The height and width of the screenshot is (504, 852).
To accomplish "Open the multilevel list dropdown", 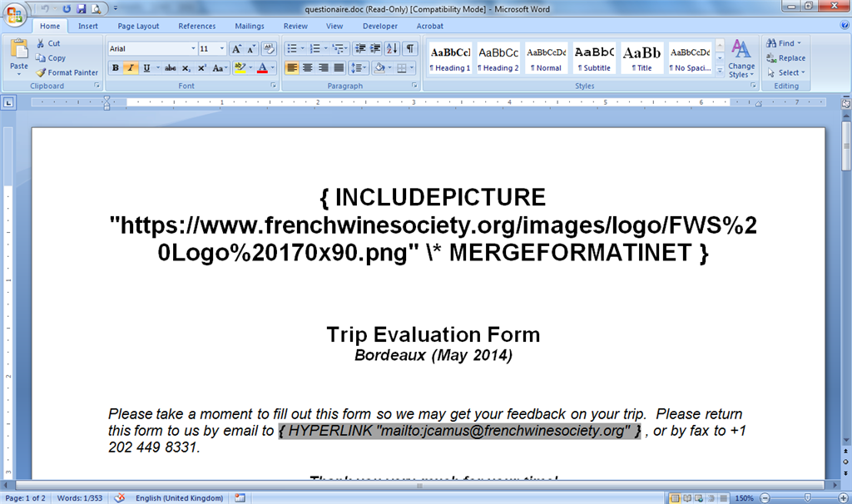I will [339, 49].
